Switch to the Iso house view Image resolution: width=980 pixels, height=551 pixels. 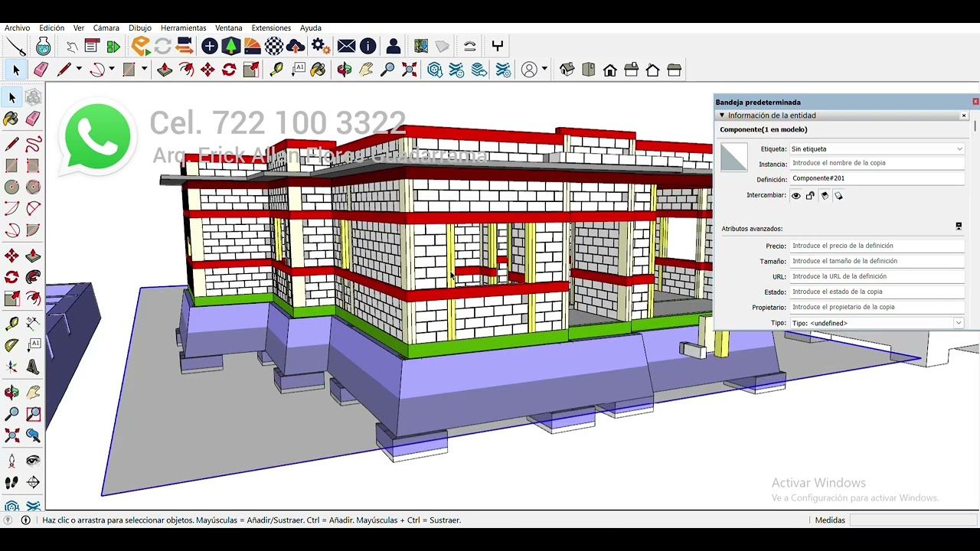(567, 70)
